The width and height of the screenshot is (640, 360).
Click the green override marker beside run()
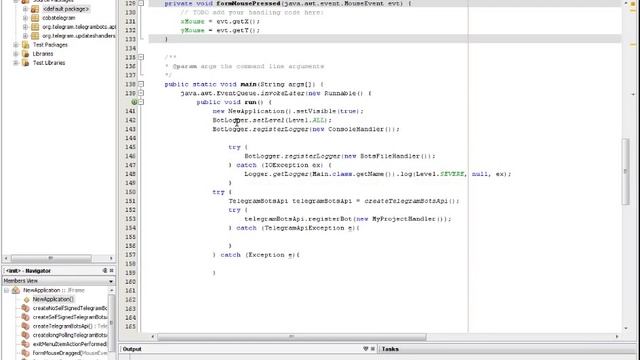pyautogui.click(x=134, y=102)
